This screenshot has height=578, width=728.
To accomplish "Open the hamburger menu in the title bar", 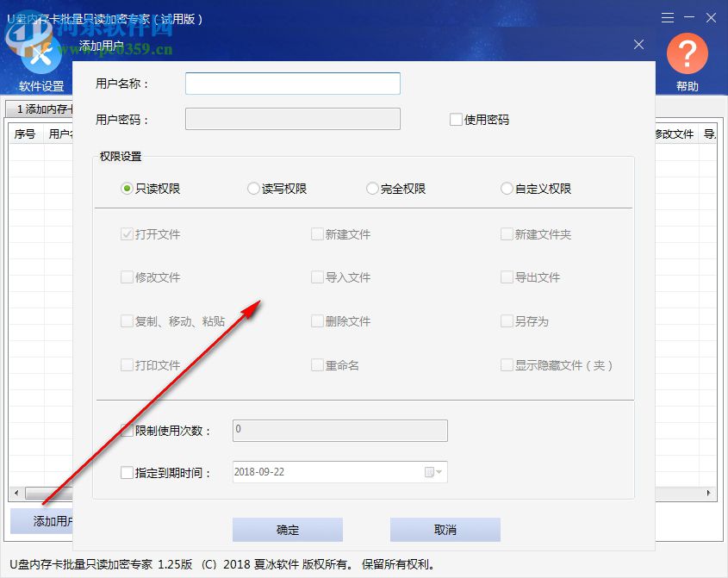I will (x=669, y=17).
